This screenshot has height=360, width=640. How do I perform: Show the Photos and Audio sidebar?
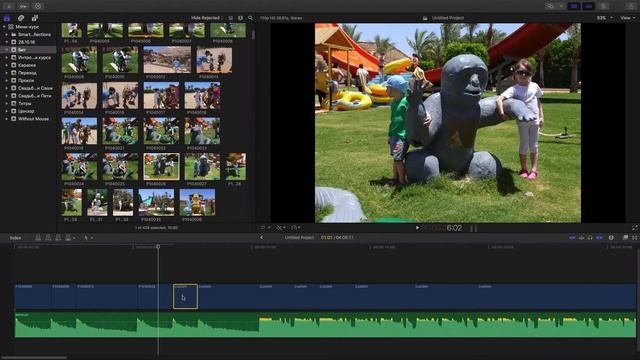[21, 18]
